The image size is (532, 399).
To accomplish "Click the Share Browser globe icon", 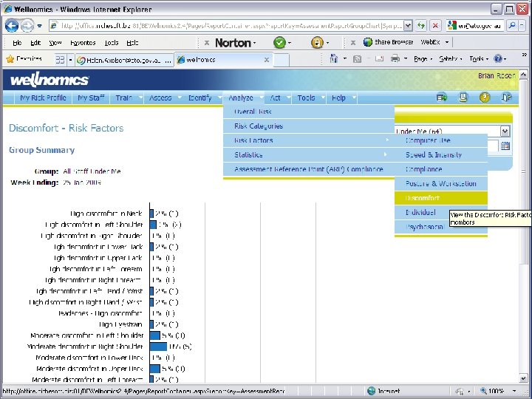I will [368, 42].
